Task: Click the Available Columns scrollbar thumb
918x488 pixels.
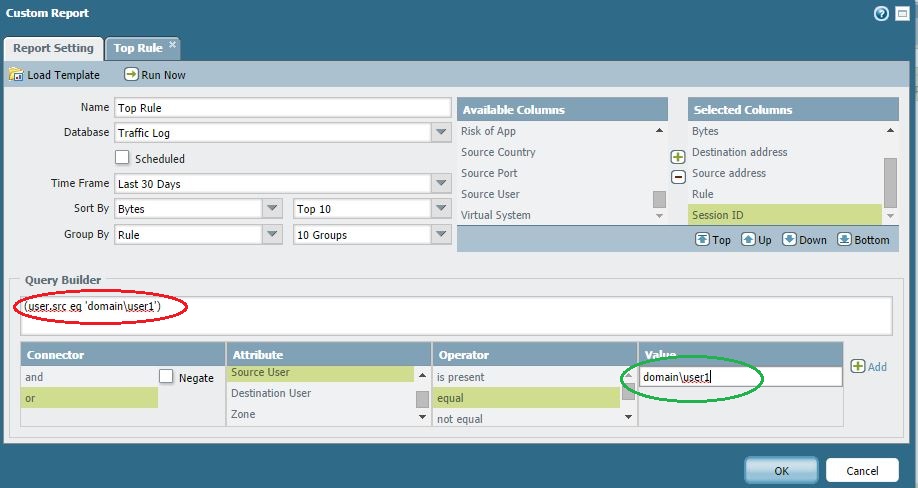Action: click(x=659, y=199)
